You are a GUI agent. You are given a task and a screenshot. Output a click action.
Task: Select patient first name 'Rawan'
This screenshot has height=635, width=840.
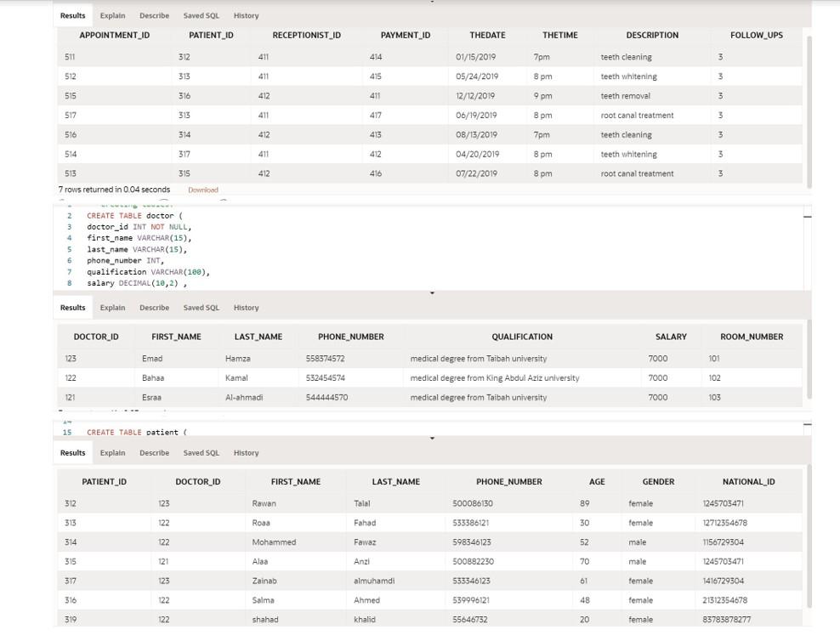264,503
